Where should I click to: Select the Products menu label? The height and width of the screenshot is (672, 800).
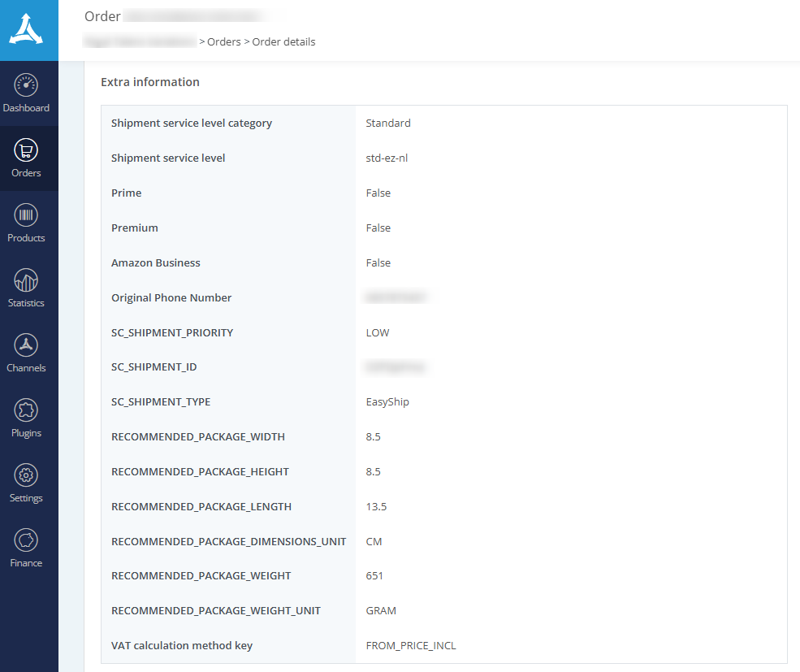pos(26,238)
